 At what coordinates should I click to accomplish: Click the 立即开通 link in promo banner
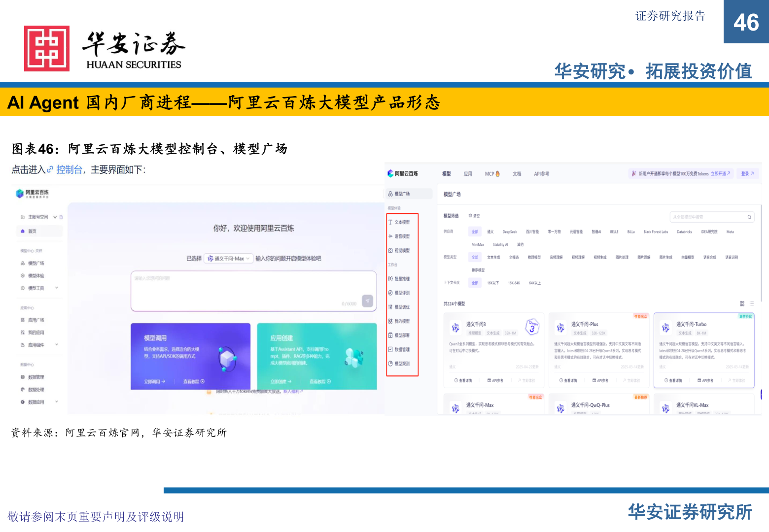(x=720, y=173)
